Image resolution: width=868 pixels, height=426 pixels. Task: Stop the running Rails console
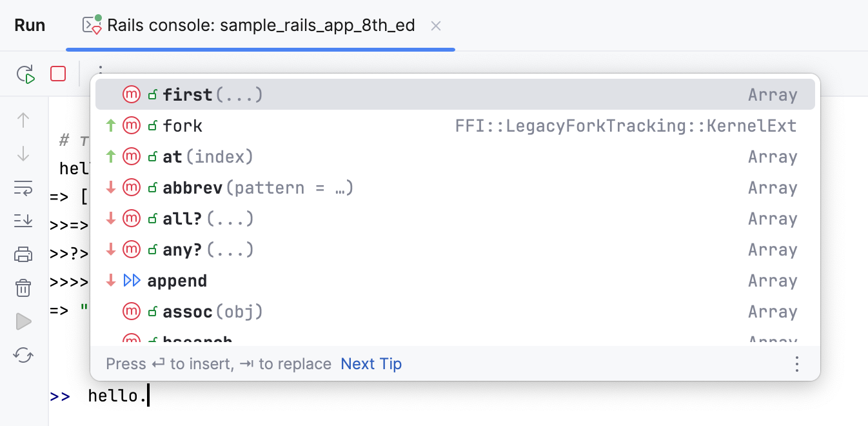pyautogui.click(x=57, y=74)
